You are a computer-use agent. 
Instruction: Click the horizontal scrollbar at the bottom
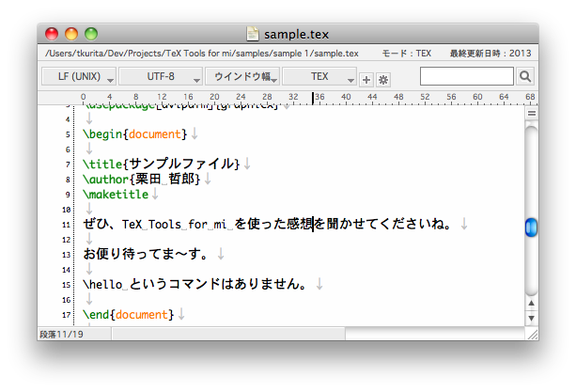[228, 334]
